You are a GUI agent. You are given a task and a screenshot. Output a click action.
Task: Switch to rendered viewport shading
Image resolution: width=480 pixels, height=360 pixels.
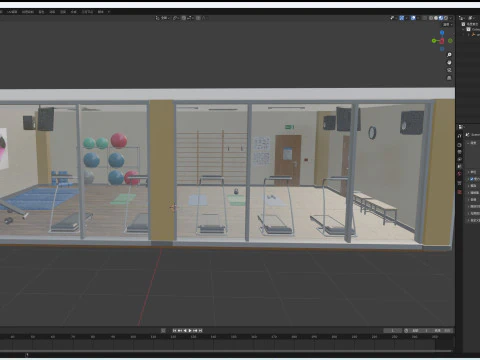pos(446,18)
